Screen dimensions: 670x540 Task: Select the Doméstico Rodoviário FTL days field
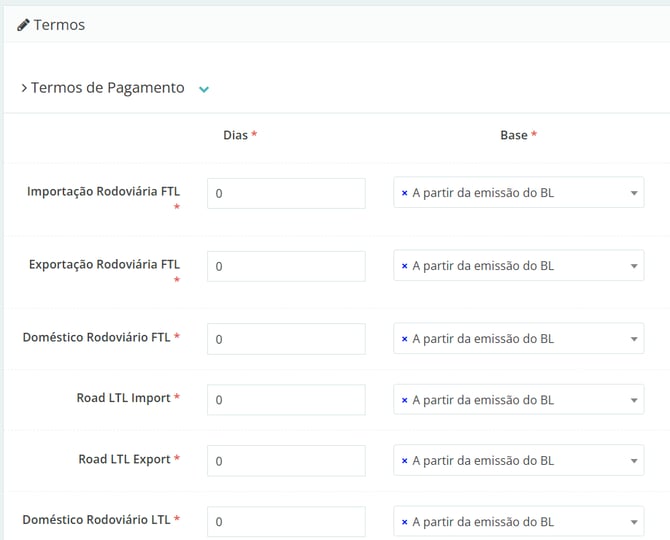click(x=286, y=339)
